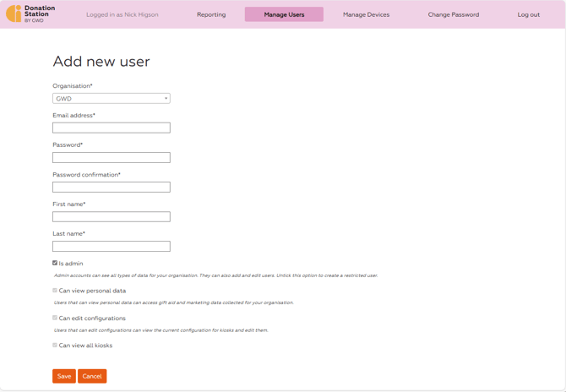Image resolution: width=566 pixels, height=392 pixels.
Task: Open the Organisation dropdown showing GWD
Action: [x=112, y=98]
